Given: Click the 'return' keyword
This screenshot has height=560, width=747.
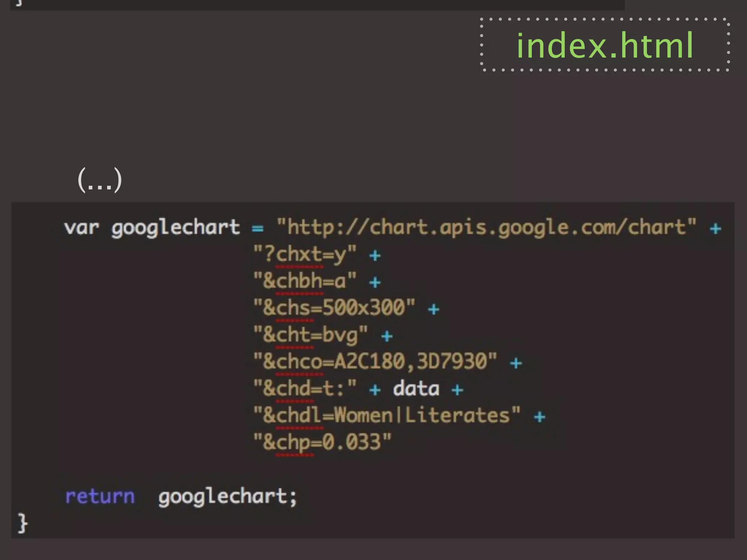Looking at the screenshot, I should [100, 497].
